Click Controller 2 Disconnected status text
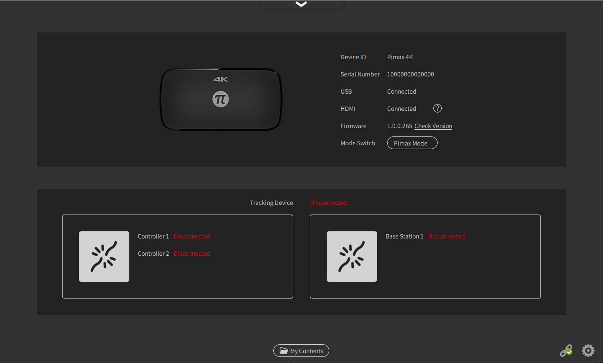Viewport: 603px width, 364px height. (x=192, y=254)
